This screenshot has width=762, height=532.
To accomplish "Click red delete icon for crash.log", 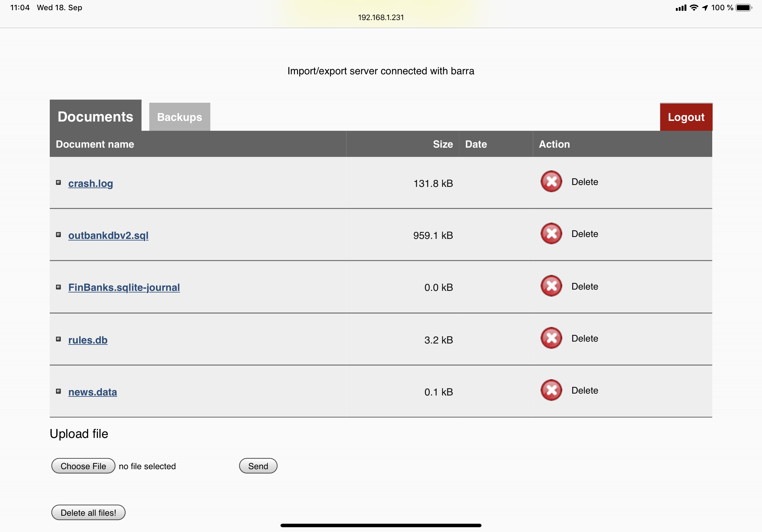I will pyautogui.click(x=551, y=181).
